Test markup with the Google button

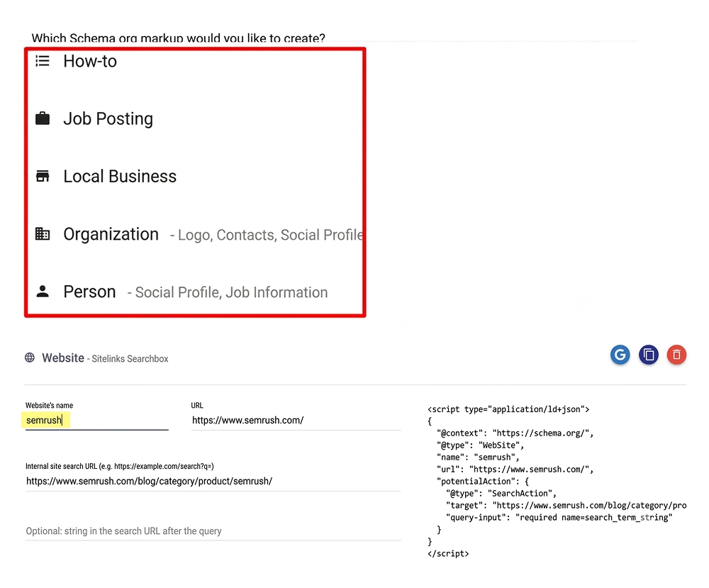(620, 355)
